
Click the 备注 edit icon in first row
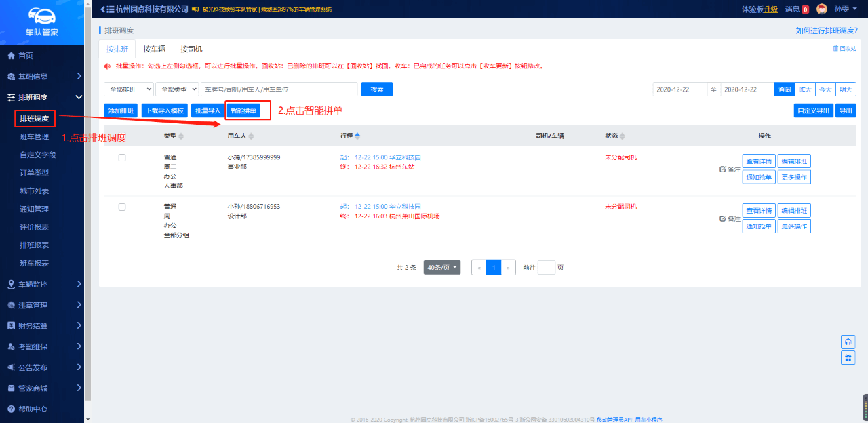[722, 169]
